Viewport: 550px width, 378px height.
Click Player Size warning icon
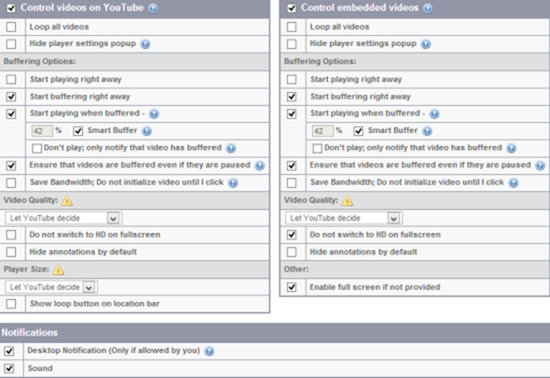coord(58,270)
